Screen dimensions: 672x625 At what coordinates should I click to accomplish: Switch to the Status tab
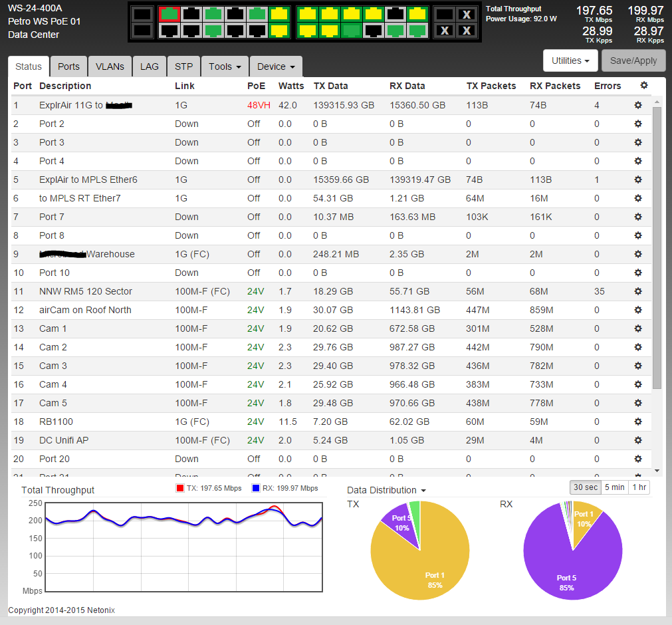click(29, 66)
